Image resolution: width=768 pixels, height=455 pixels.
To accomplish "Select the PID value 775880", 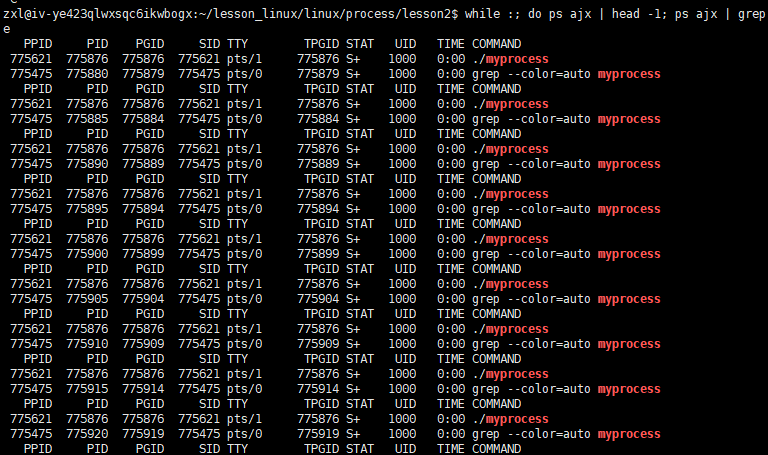I will tap(87, 74).
